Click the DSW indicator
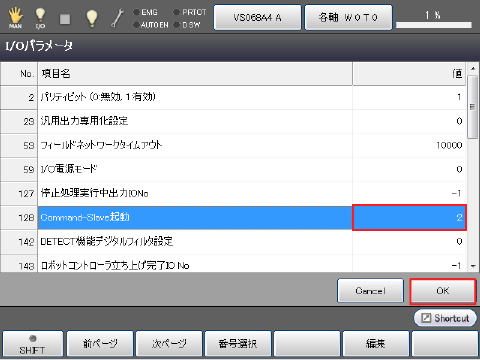 187,25
